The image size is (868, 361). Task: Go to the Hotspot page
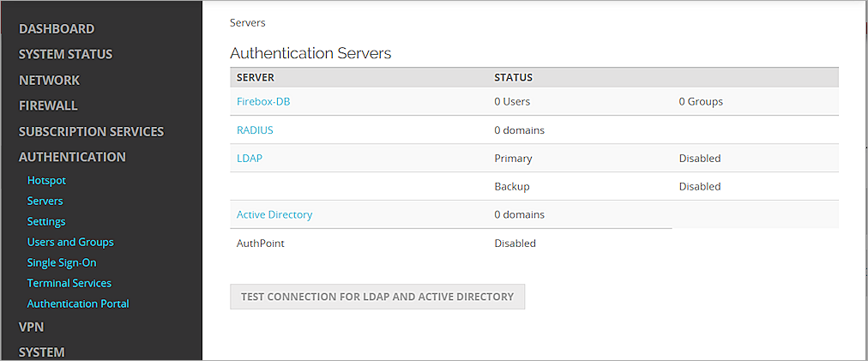pyautogui.click(x=46, y=181)
